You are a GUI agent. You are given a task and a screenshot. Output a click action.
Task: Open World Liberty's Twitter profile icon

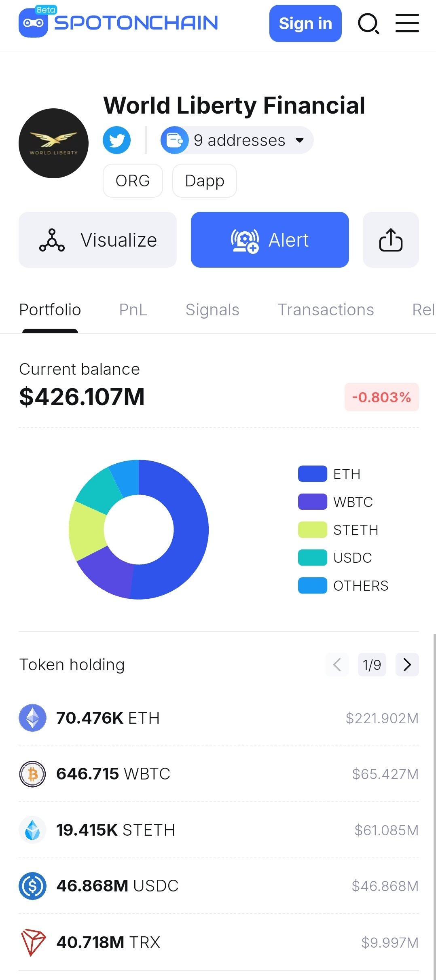pos(116,140)
